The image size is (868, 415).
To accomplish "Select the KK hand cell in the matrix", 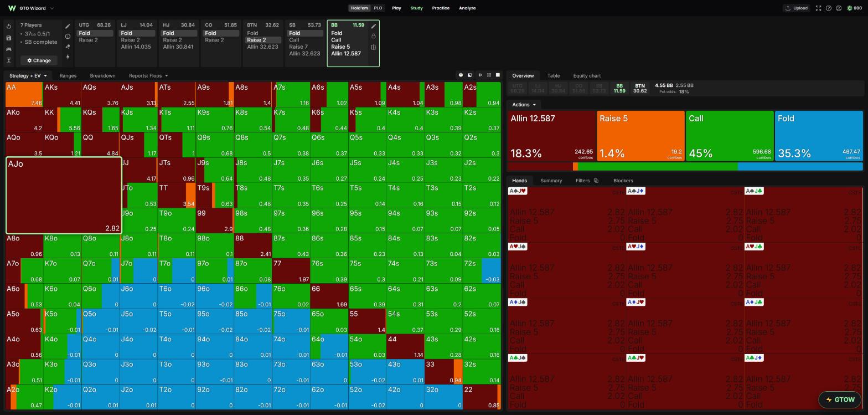I will [x=62, y=120].
